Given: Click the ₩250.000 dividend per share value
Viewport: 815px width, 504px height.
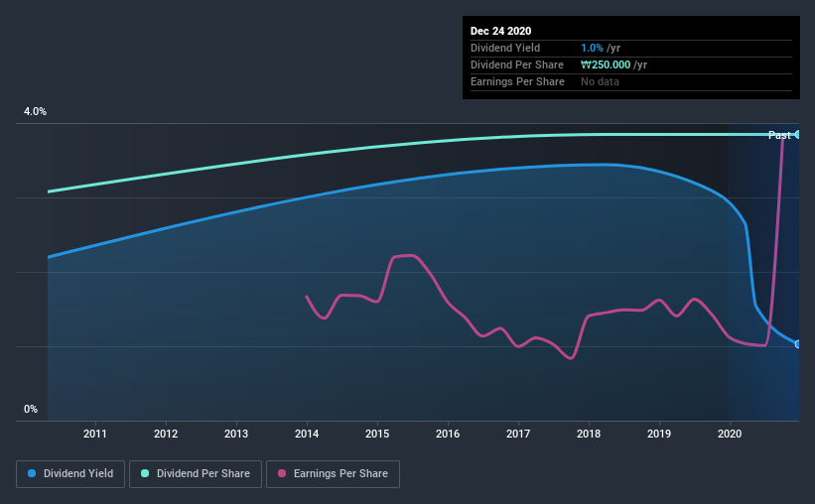Looking at the screenshot, I should [x=606, y=64].
